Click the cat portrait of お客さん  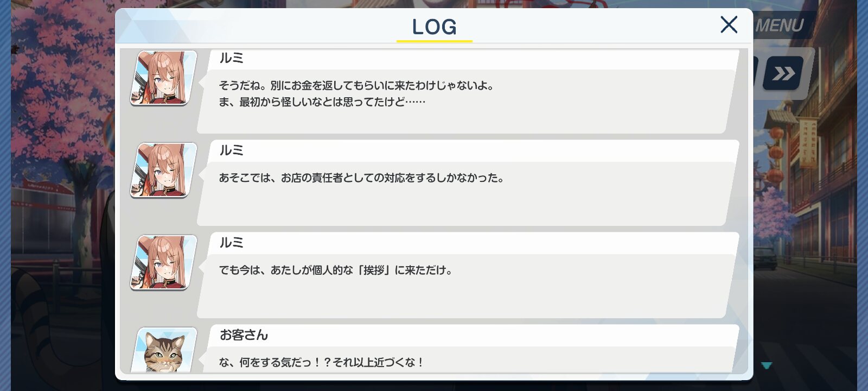tap(164, 350)
